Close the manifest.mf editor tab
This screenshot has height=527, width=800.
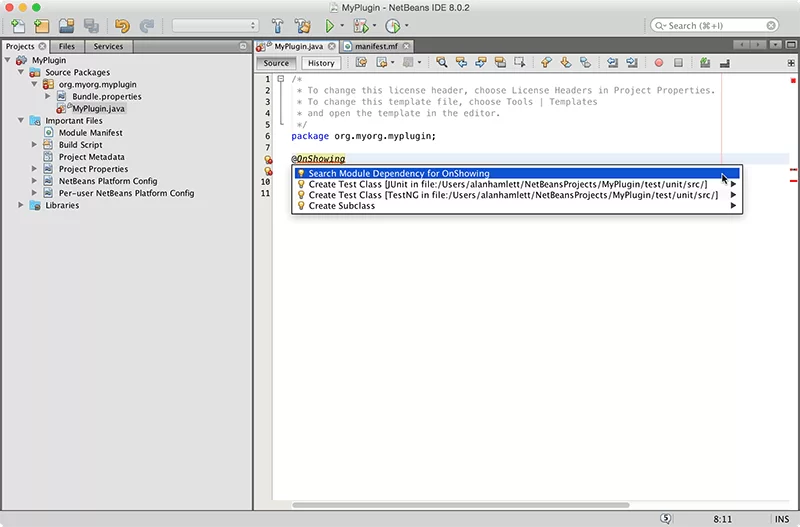407,46
